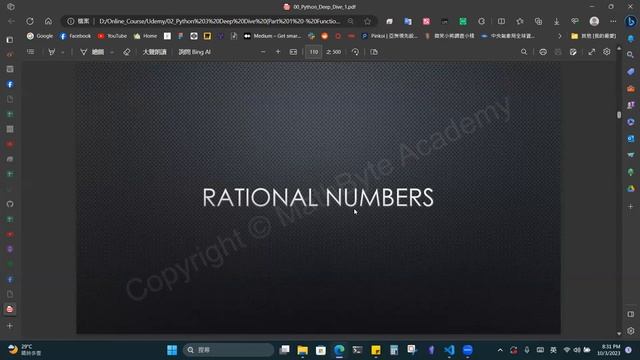Open the browser settings and more menu
Viewport: 640px width, 360px height.
(613, 21)
